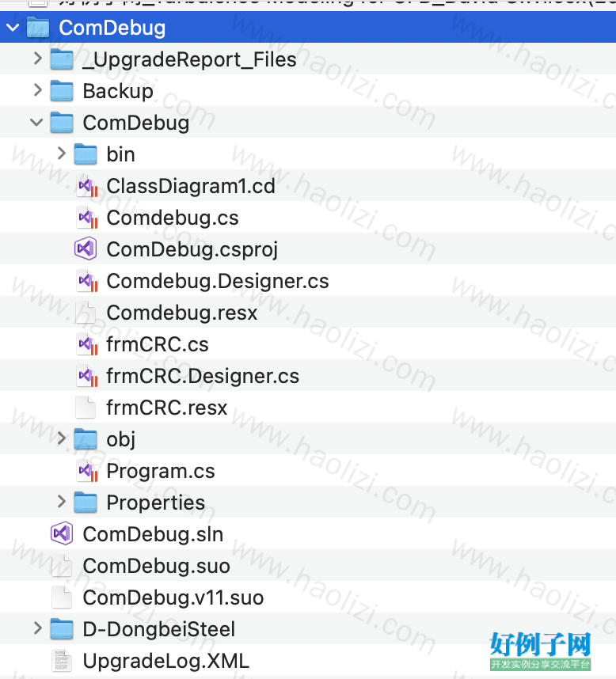Select the Properties folder name
This screenshot has height=679, width=616.
(156, 503)
